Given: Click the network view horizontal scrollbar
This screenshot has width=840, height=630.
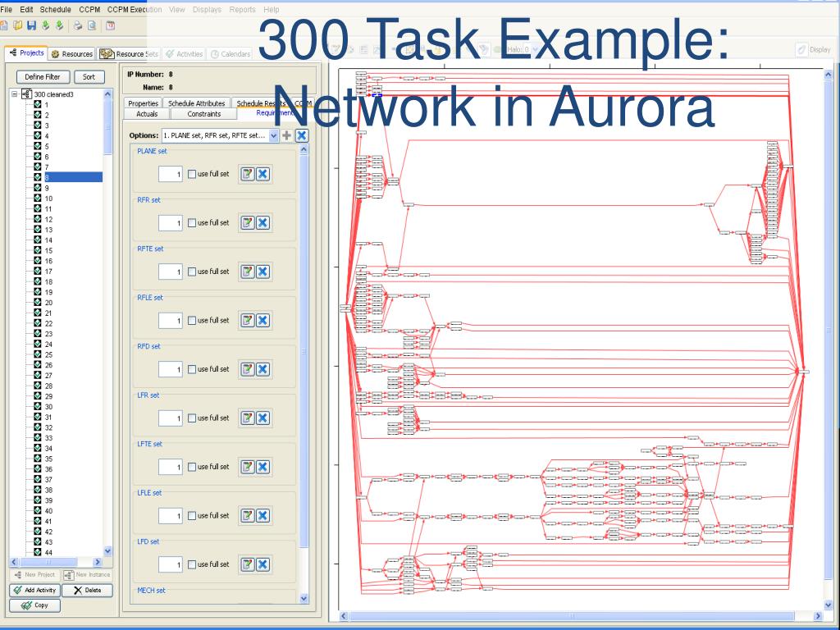Looking at the screenshot, I should pyautogui.click(x=572, y=616).
